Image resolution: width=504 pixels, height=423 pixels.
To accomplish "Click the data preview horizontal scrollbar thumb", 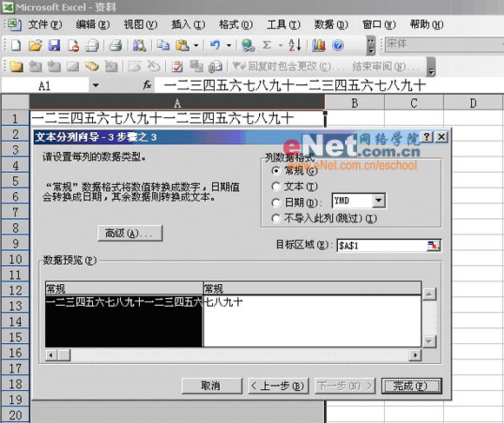I will (x=63, y=355).
